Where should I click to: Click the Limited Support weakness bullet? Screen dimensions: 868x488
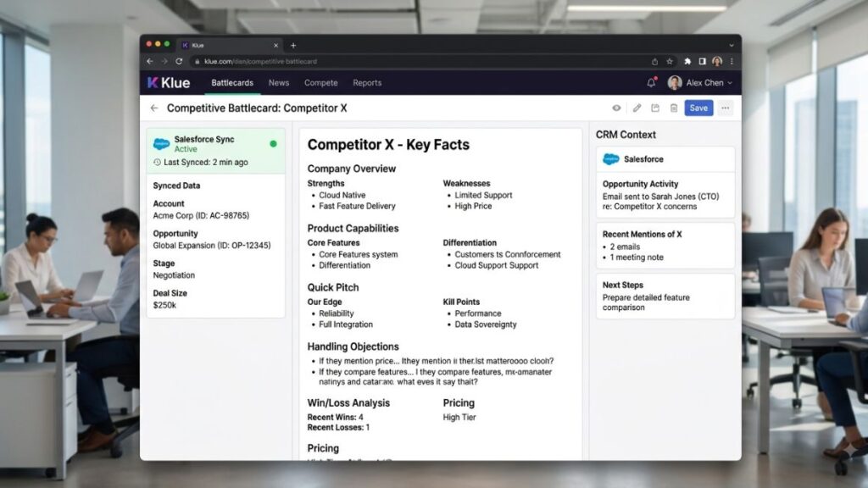click(483, 196)
